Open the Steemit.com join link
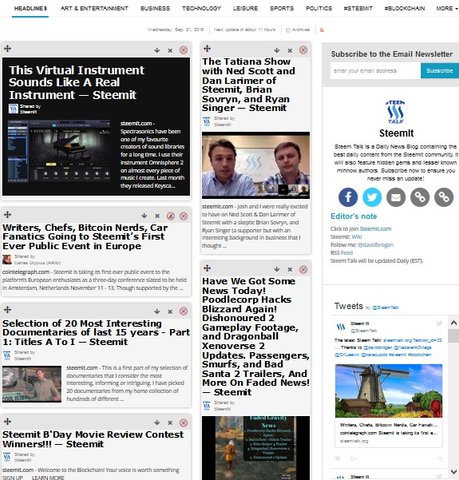This screenshot has height=480, width=459. point(375,229)
